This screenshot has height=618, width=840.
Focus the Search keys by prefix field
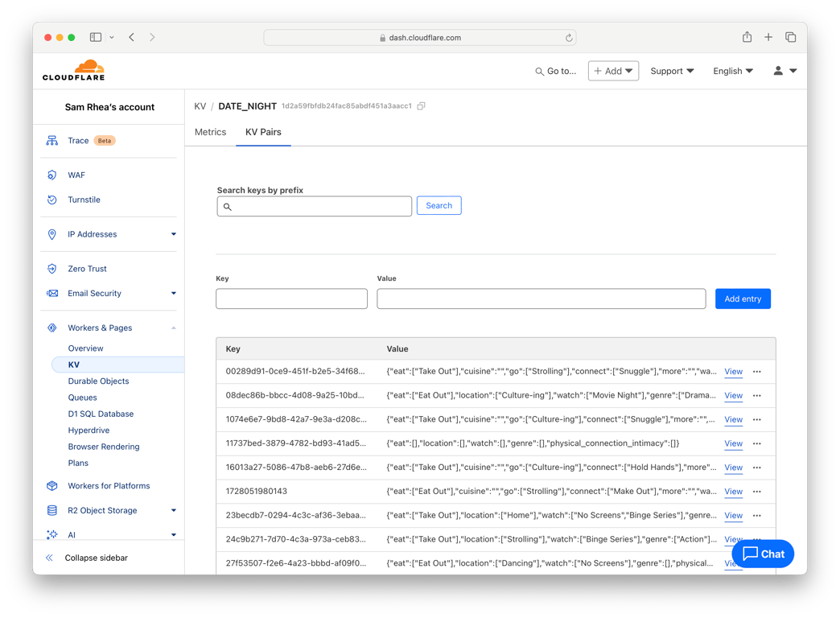pyautogui.click(x=315, y=206)
